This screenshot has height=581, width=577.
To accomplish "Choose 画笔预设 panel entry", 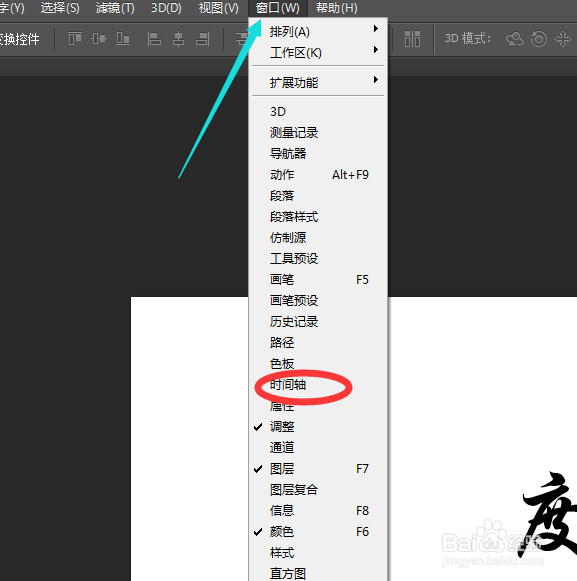I will tap(318, 301).
